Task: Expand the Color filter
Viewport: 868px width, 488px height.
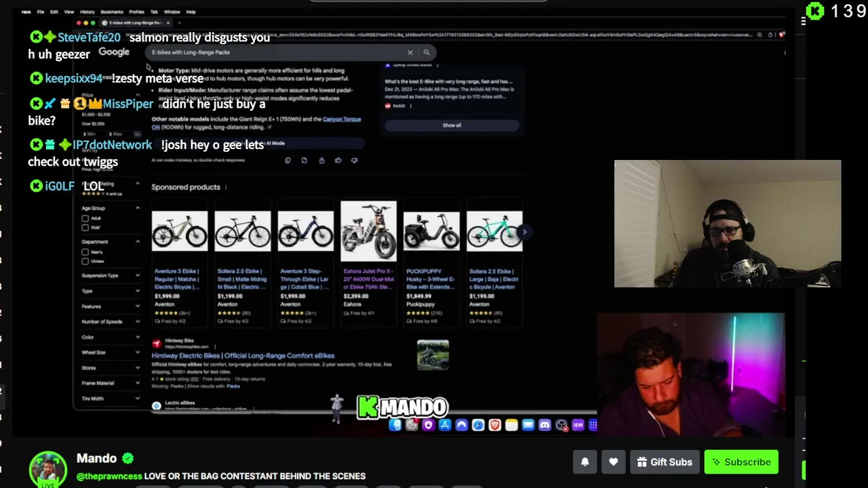Action: pyautogui.click(x=138, y=337)
